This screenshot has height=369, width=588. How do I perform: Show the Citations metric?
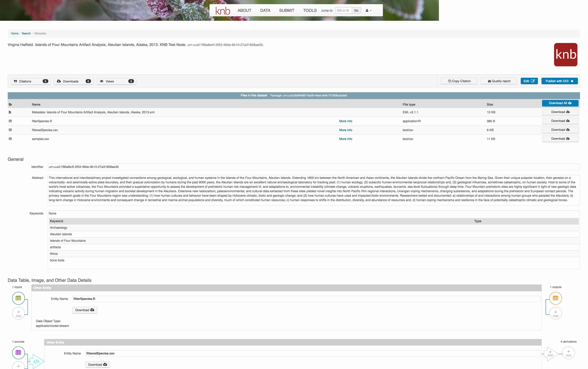click(31, 81)
